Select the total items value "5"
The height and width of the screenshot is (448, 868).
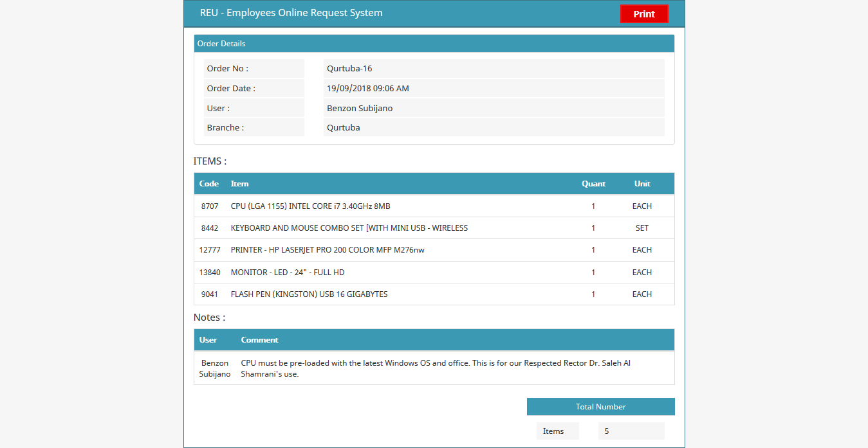(607, 431)
